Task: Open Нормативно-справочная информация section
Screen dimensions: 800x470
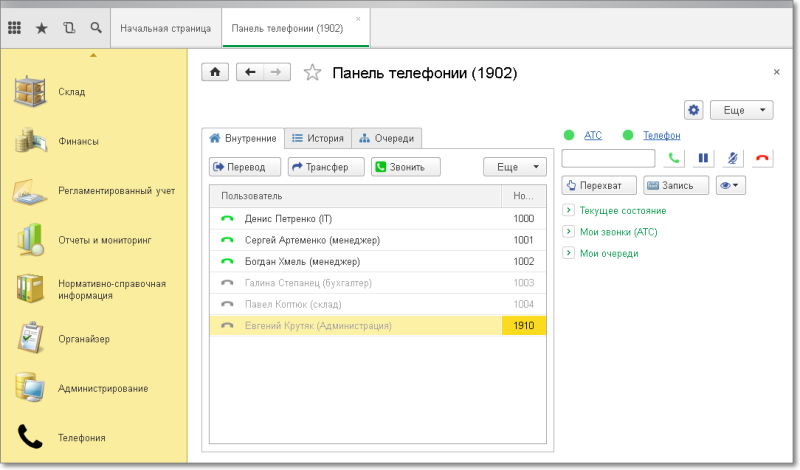Action: (x=92, y=289)
